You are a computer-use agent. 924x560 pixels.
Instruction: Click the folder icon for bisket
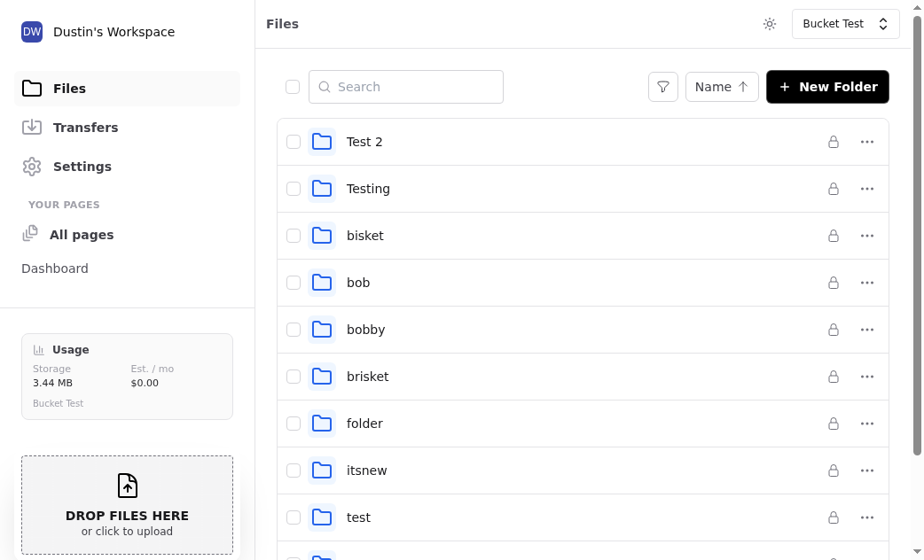tap(322, 236)
